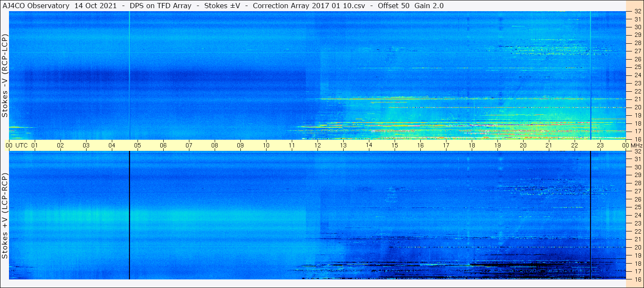Click the '26' MHz tick of lower +V panel
This screenshot has height=288, width=644.
tap(637, 199)
